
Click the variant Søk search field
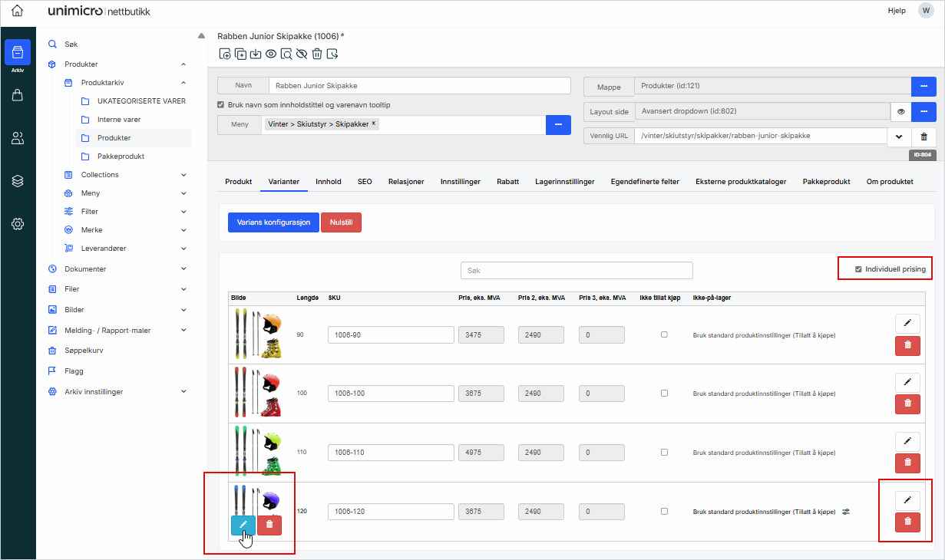point(577,270)
